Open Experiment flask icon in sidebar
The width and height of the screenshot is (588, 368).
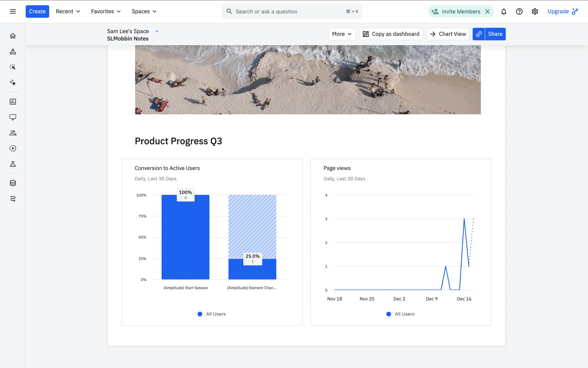pos(13,164)
